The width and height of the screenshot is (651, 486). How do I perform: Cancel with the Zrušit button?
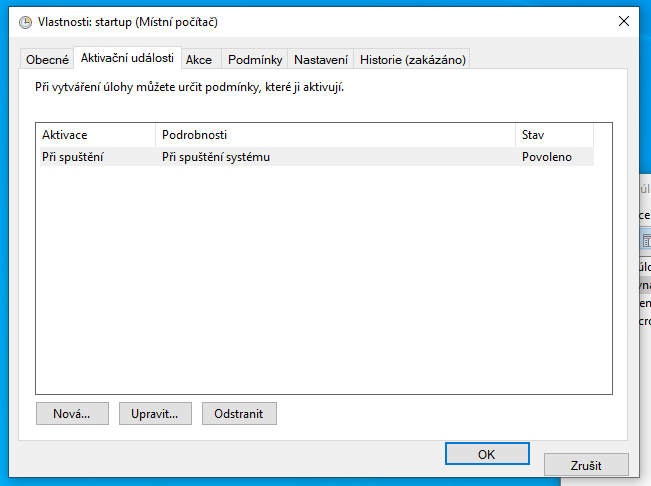point(586,465)
